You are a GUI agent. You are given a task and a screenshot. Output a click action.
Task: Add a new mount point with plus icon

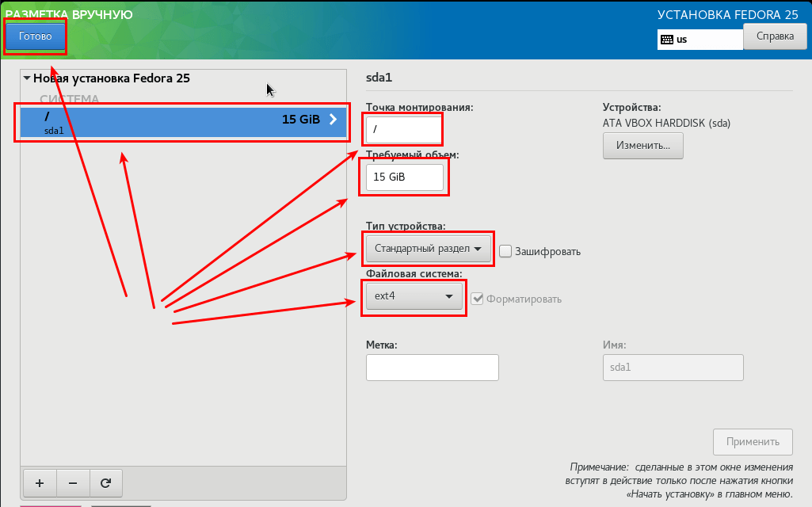[x=40, y=483]
